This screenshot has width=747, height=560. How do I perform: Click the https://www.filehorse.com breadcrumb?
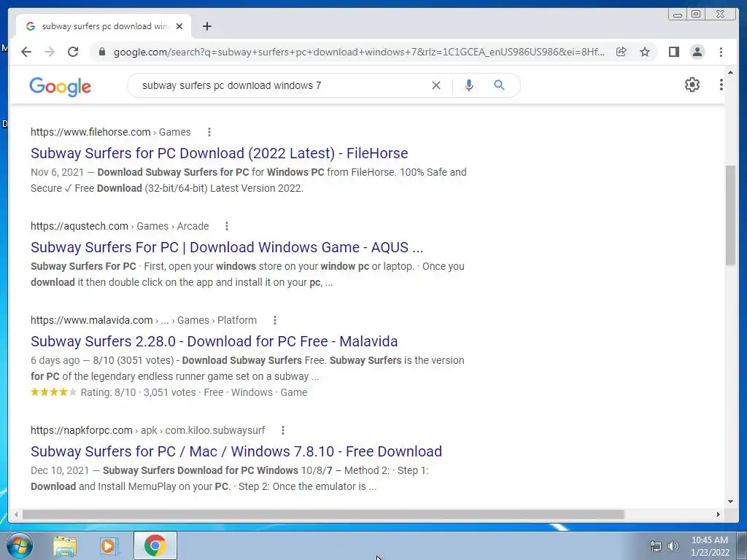click(x=90, y=132)
